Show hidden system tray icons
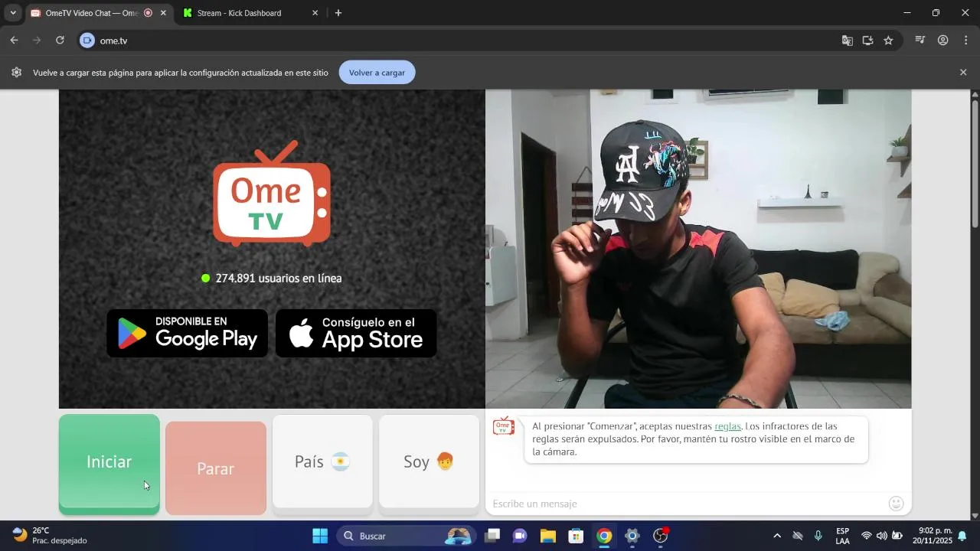This screenshot has width=980, height=551. point(777,536)
